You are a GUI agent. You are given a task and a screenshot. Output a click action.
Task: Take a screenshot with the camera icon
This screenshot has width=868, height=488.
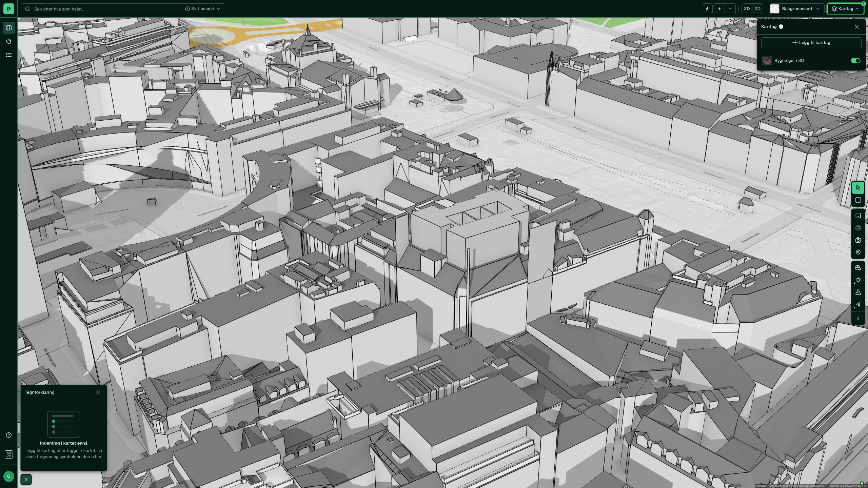858,240
